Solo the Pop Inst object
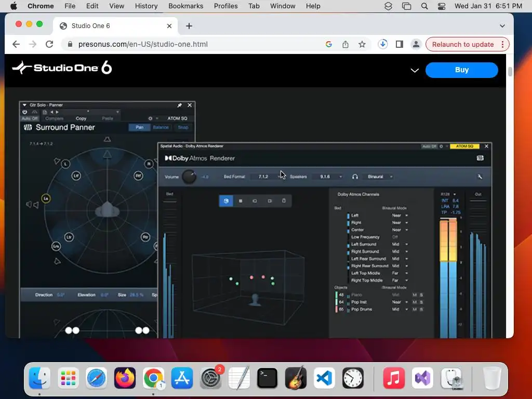The width and height of the screenshot is (532, 399). coord(421,302)
